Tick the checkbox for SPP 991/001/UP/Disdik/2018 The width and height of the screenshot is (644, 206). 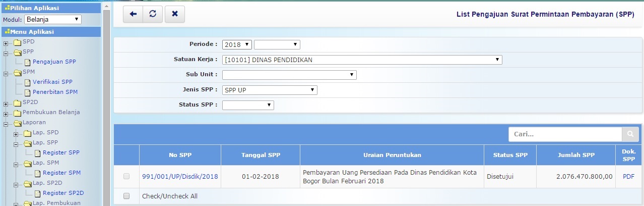point(126,176)
